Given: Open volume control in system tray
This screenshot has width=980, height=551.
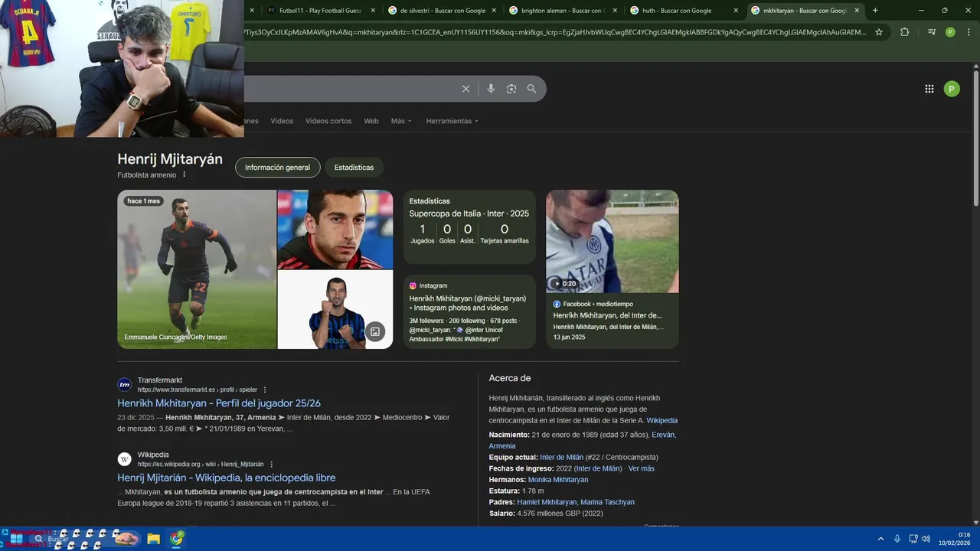Looking at the screenshot, I should (926, 539).
